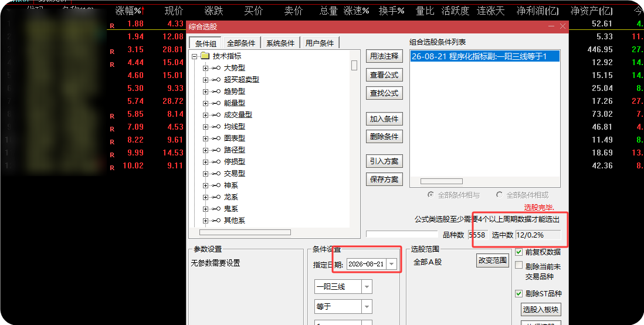Click the 用法注释 button
Viewport: 644px width, 325px height.
[384, 56]
